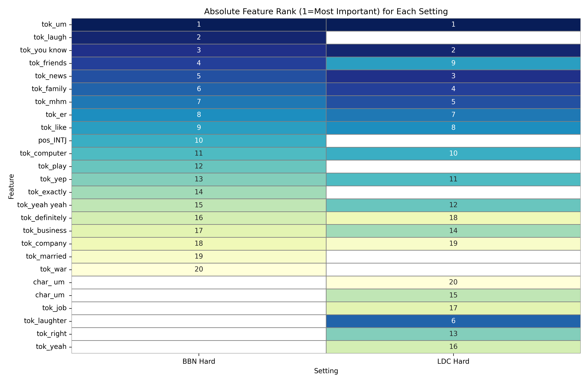Click pos_INTJ cell ranked 10 in BBN Hard
Viewport: 588px width, 382px height.
(x=199, y=140)
